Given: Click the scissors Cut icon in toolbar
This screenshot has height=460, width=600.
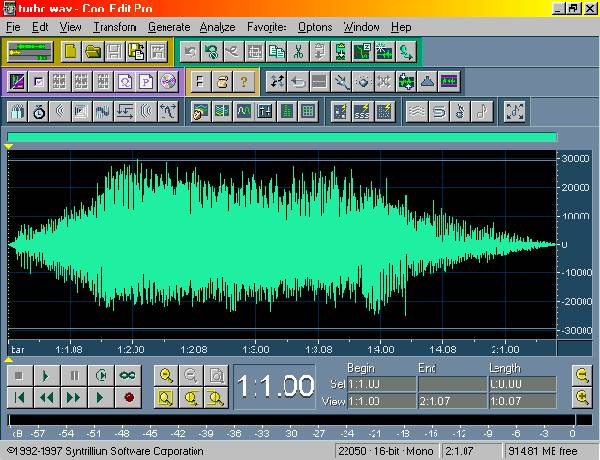Looking at the screenshot, I should [297, 51].
